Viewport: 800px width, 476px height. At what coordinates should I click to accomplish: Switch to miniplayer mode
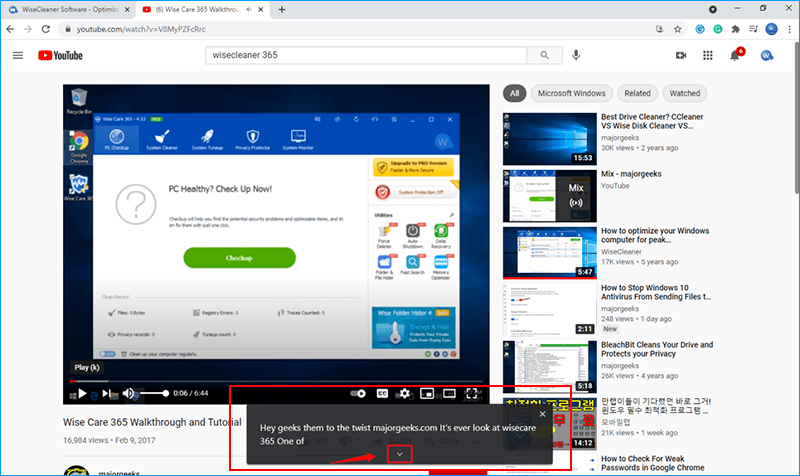click(427, 393)
